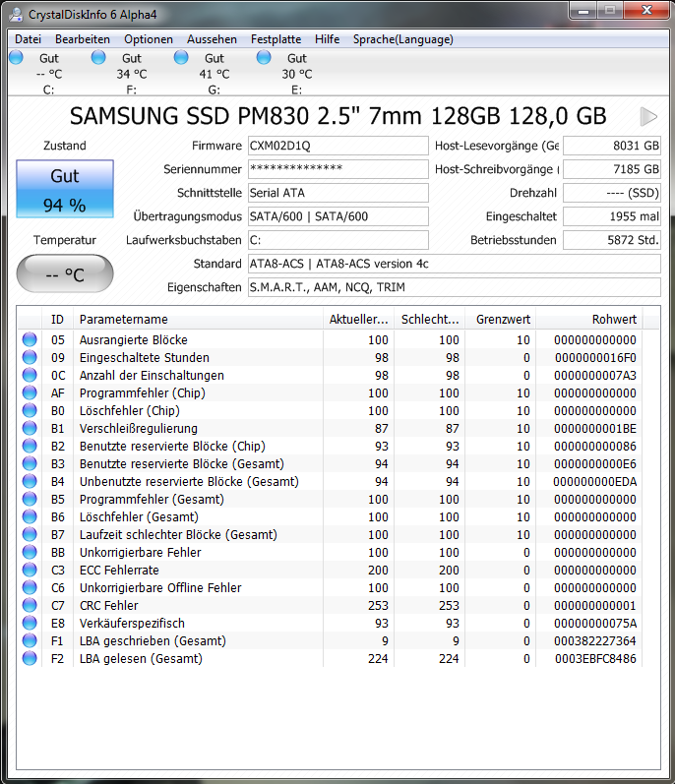Open the Sprache(Language) menu

pyautogui.click(x=403, y=39)
